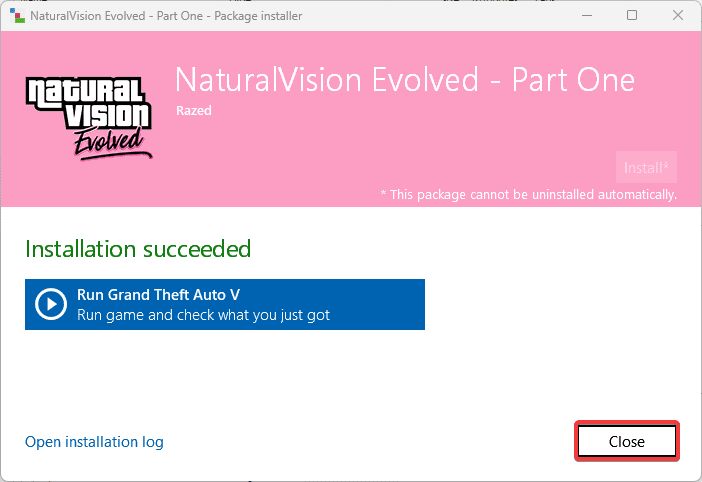The width and height of the screenshot is (702, 482).
Task: Click the "Installation succeeded" status message
Action: tap(138, 248)
